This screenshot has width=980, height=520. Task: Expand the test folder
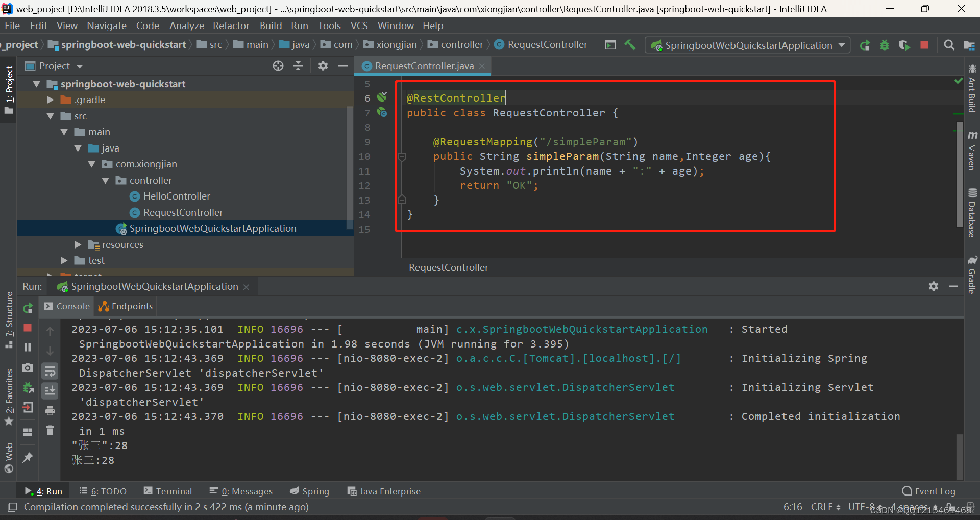tap(64, 261)
